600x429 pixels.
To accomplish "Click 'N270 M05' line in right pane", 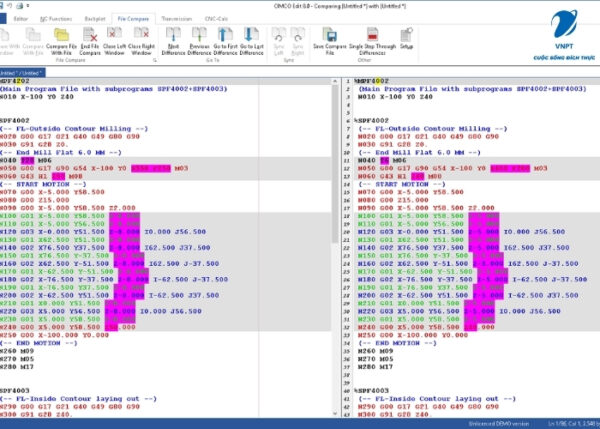I will (x=375, y=359).
